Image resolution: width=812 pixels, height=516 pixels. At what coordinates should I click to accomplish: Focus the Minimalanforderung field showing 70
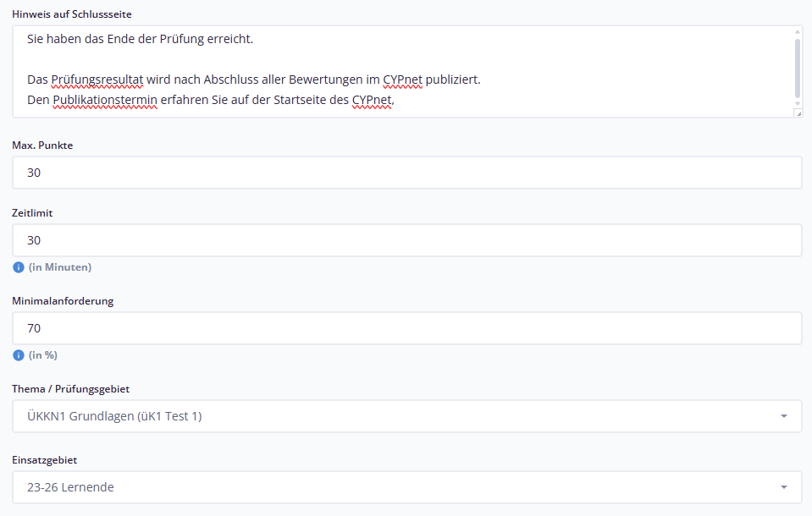click(x=406, y=328)
